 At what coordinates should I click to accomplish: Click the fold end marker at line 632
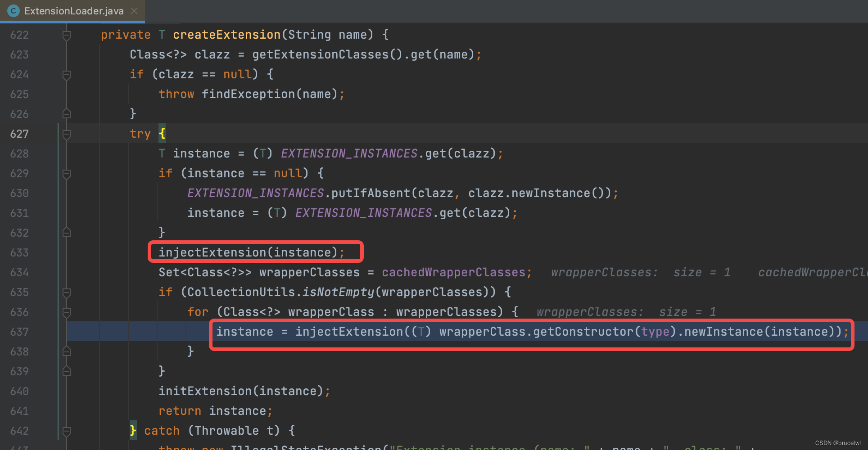pos(67,233)
